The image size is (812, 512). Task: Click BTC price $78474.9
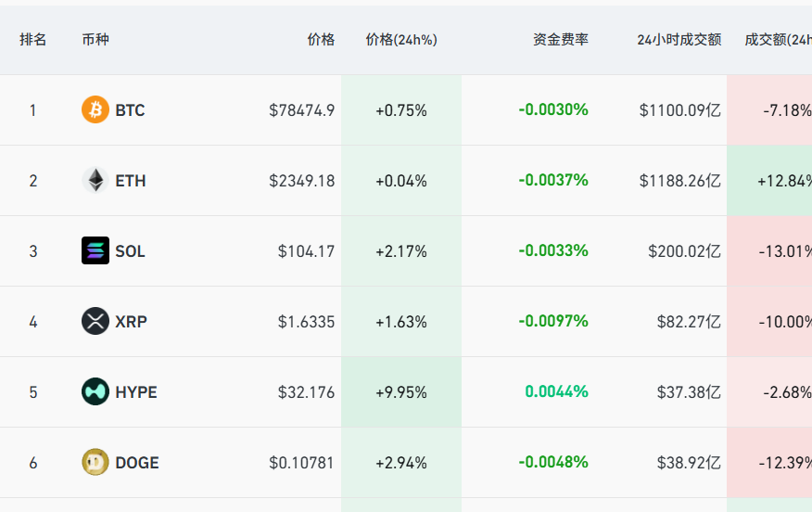tap(301, 110)
